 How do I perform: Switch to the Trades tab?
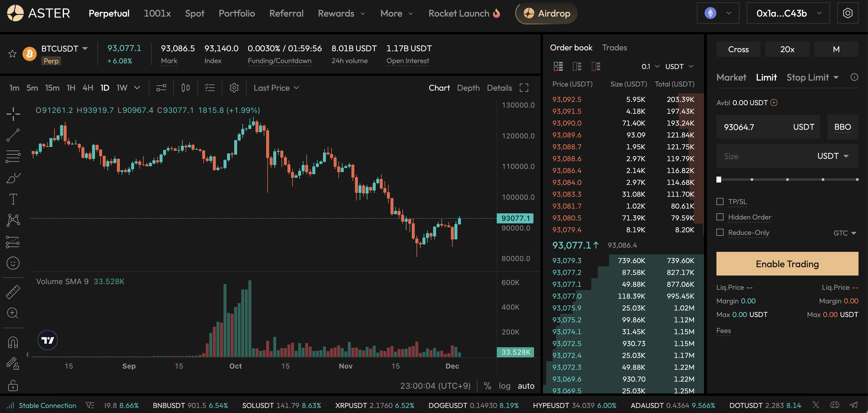pyautogui.click(x=614, y=47)
